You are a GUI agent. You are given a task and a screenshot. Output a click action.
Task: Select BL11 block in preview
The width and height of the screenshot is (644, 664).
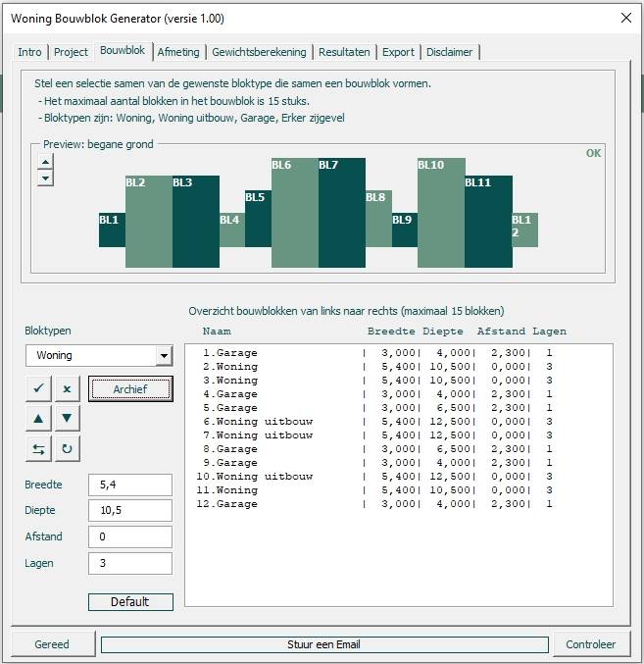[489, 222]
